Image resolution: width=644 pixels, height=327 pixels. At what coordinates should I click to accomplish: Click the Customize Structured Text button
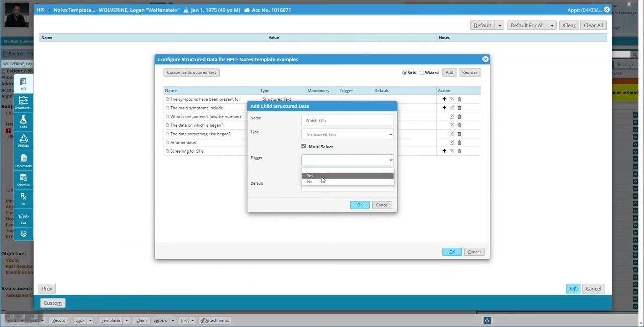click(191, 73)
